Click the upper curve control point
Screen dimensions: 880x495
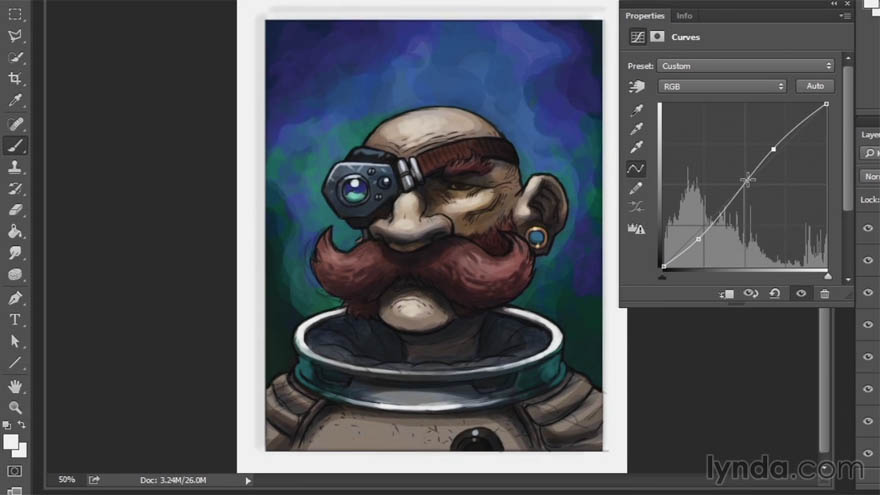coord(774,149)
